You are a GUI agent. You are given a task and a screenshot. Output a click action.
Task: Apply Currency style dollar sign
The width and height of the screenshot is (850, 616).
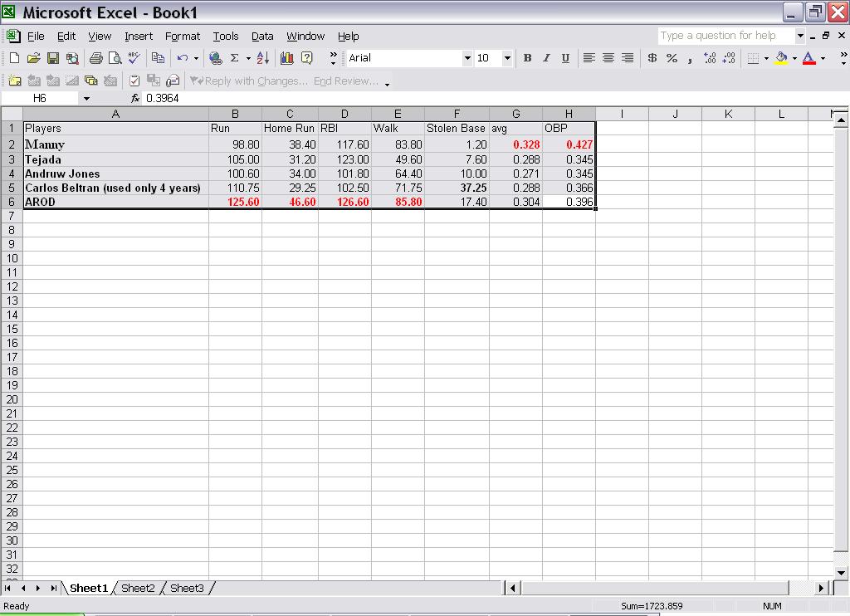(652, 58)
